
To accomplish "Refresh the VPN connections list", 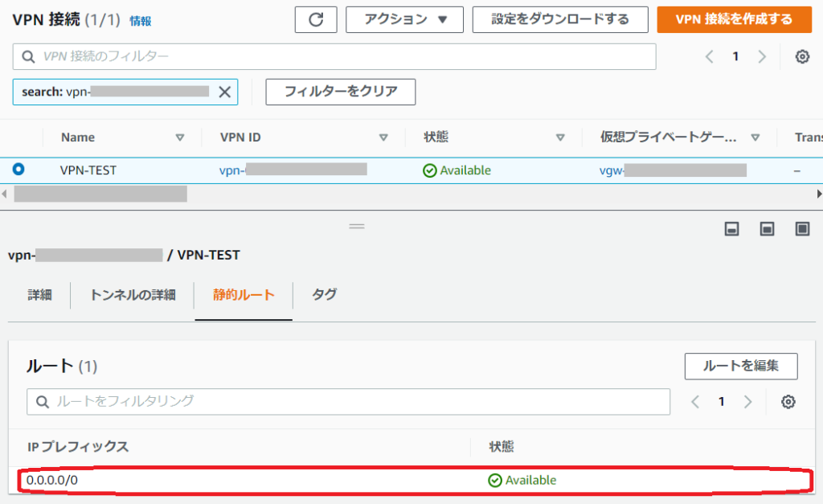I will click(x=315, y=20).
